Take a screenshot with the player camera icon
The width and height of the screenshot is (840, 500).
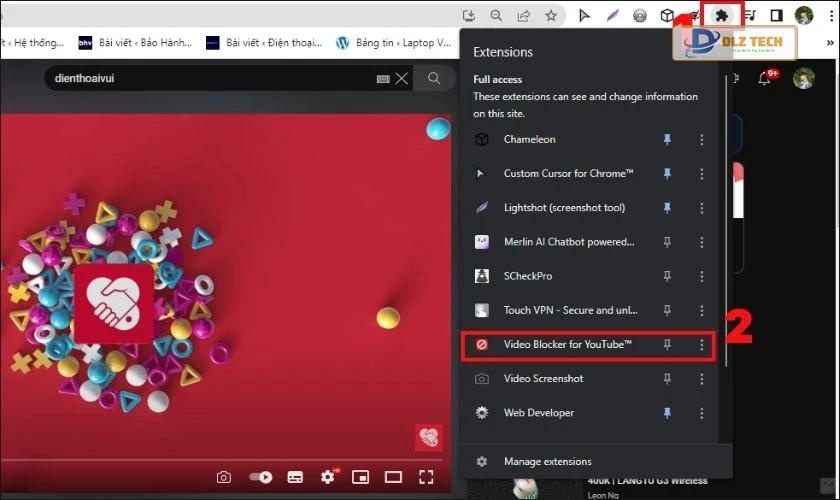click(x=224, y=477)
